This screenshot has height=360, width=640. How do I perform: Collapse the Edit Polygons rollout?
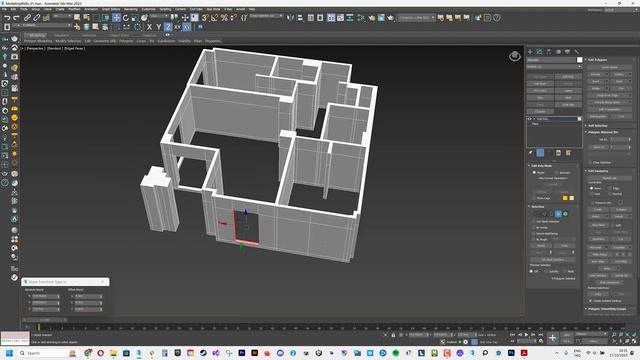tap(598, 60)
